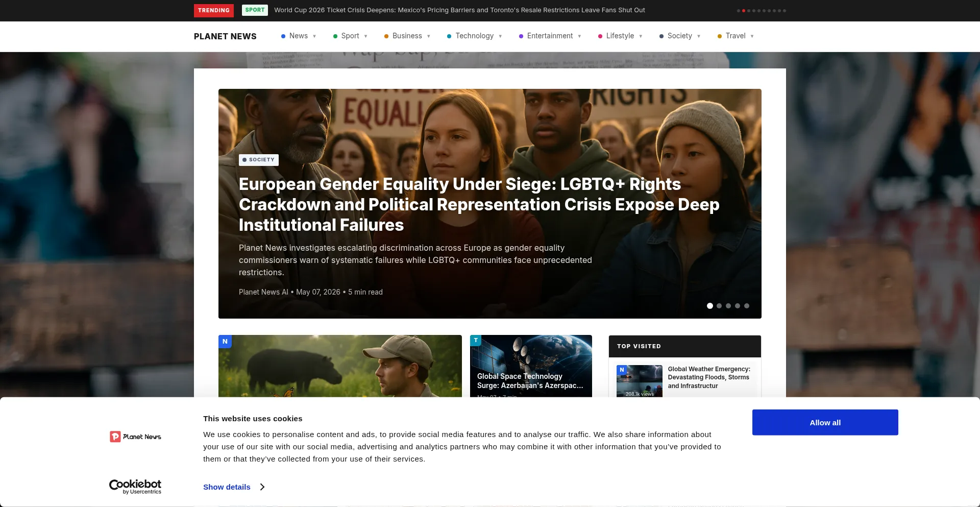Select the third hero carousel dot
The height and width of the screenshot is (507, 980).
[728, 306]
